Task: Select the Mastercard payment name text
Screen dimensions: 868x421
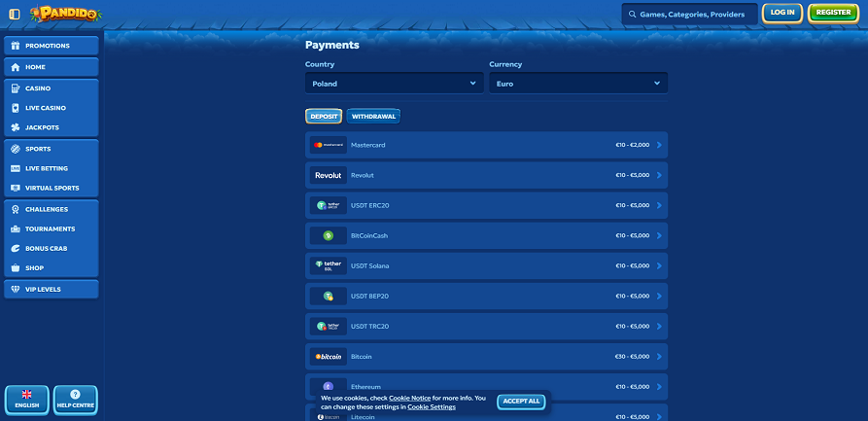Action: coord(368,145)
